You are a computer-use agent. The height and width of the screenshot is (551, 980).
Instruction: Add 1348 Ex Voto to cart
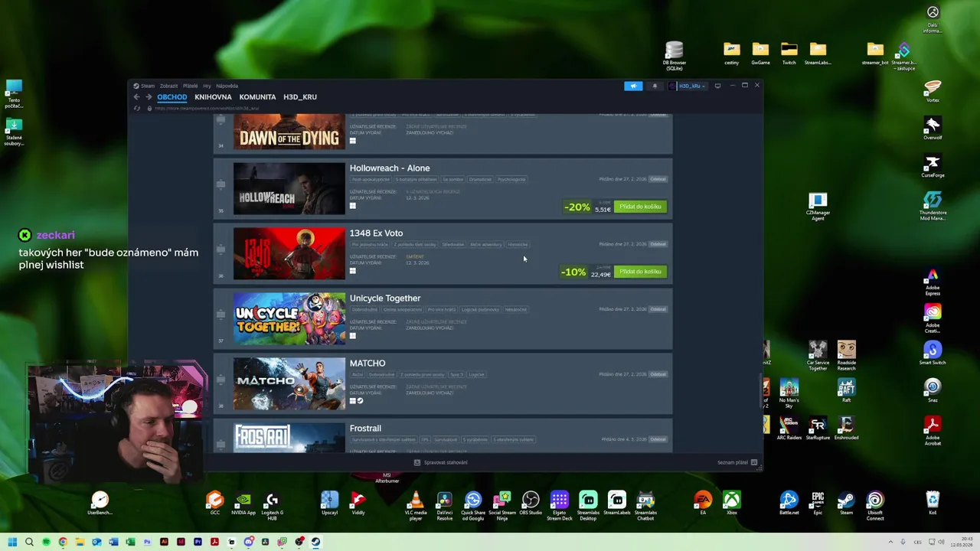(640, 272)
